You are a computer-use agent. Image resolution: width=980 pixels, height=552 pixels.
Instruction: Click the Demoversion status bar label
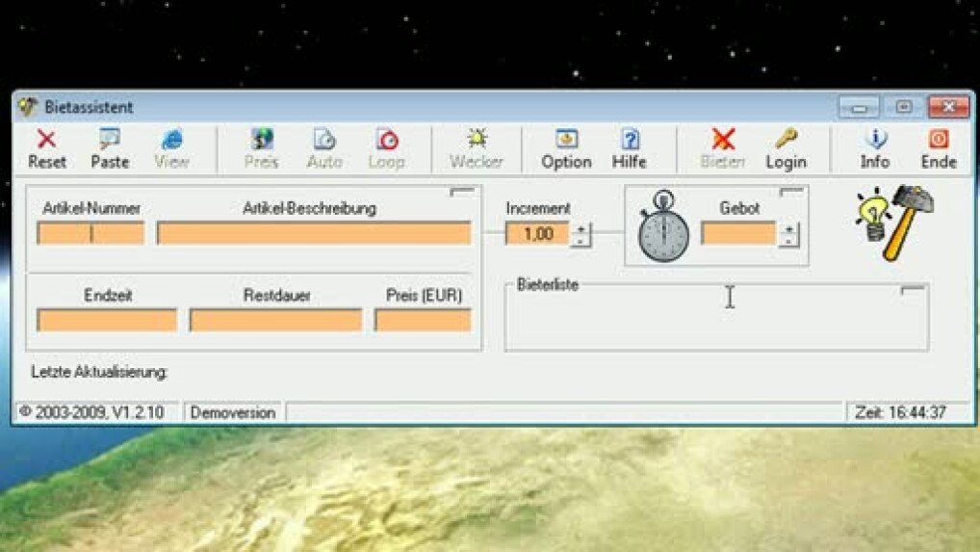click(x=233, y=412)
